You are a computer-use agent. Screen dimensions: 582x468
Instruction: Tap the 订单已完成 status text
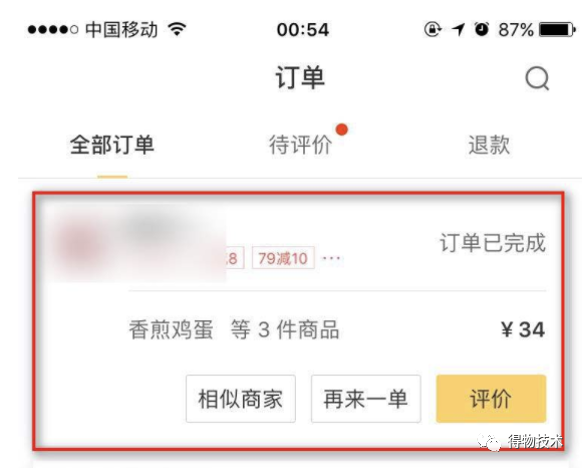click(493, 243)
